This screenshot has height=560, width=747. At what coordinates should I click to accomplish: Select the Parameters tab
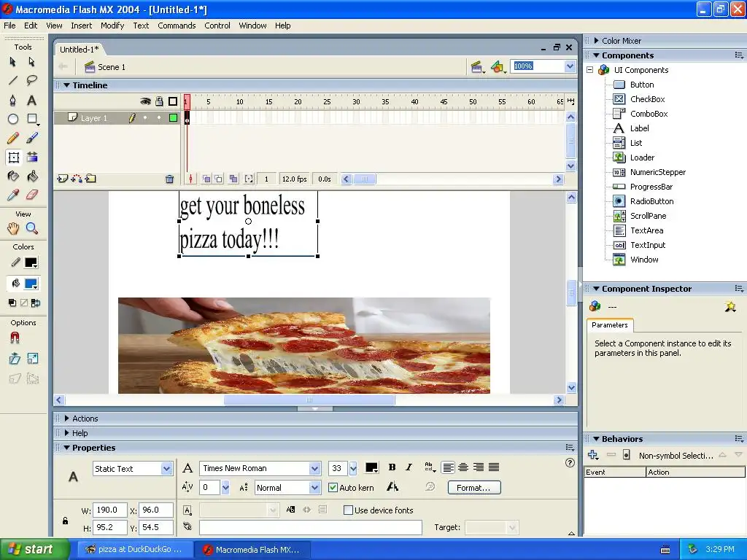click(610, 324)
